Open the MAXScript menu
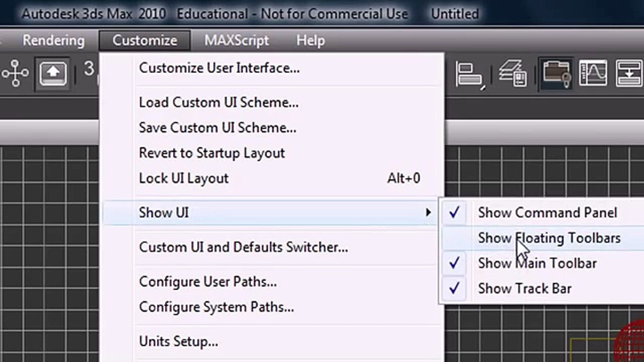 (236, 40)
